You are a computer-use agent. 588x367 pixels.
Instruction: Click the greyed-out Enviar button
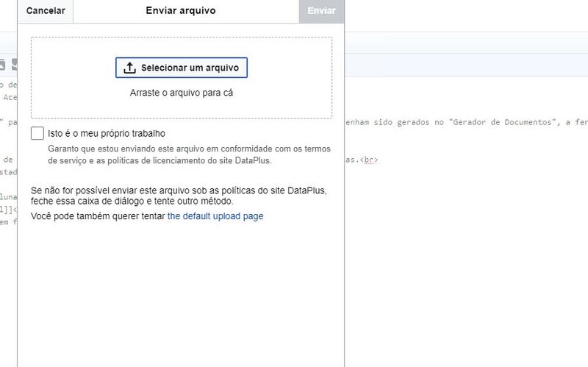coord(321,11)
